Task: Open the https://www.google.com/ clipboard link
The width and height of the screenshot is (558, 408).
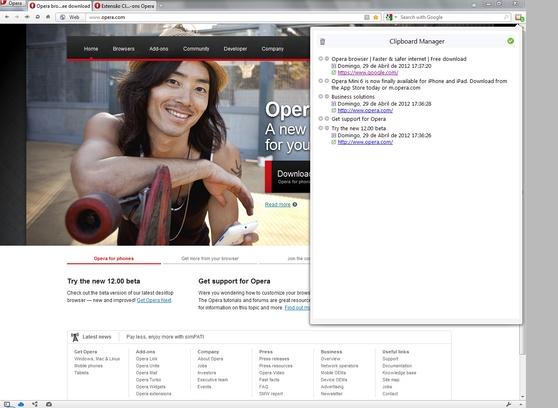Action: click(x=368, y=73)
